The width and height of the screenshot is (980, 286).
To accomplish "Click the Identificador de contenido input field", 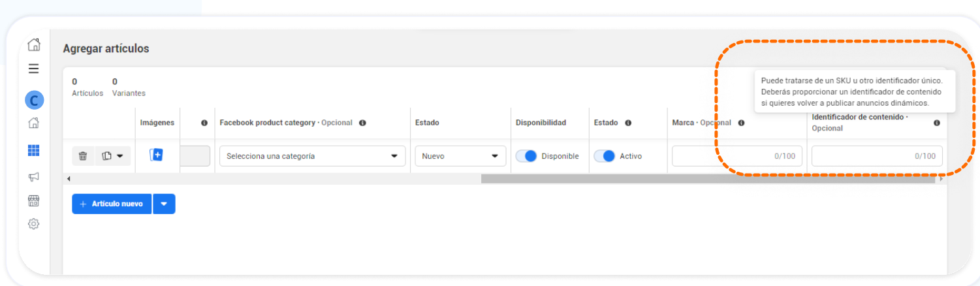I will pyautogui.click(x=876, y=156).
